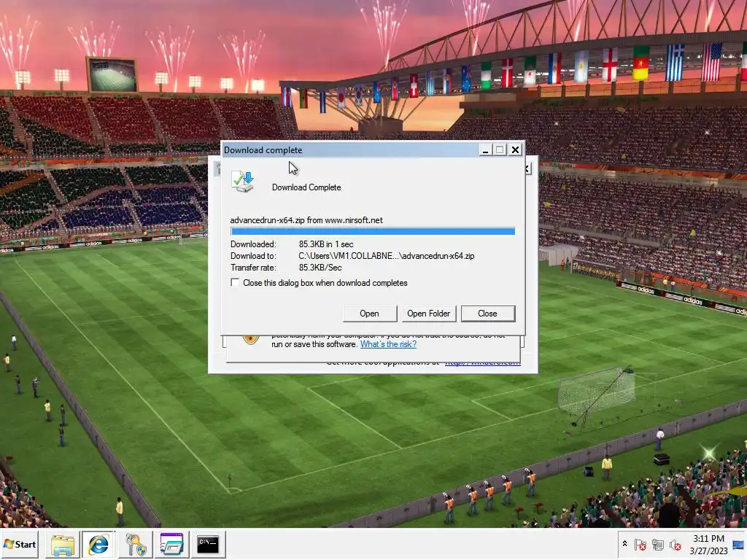Click the Show desktop button
The image size is (747, 560).
[739, 544]
